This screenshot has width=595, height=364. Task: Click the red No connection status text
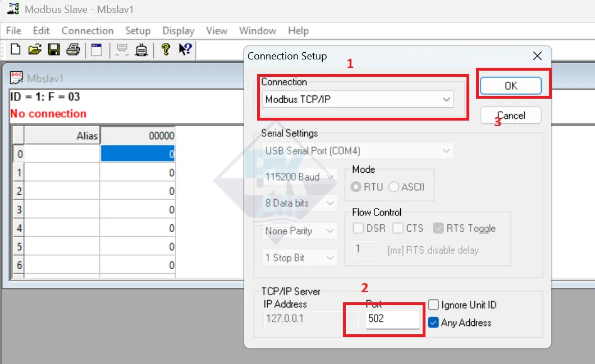[x=48, y=114]
